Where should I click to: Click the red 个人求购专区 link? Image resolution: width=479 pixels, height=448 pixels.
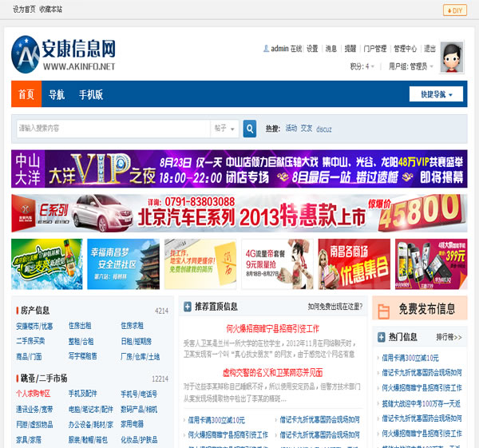(34, 394)
